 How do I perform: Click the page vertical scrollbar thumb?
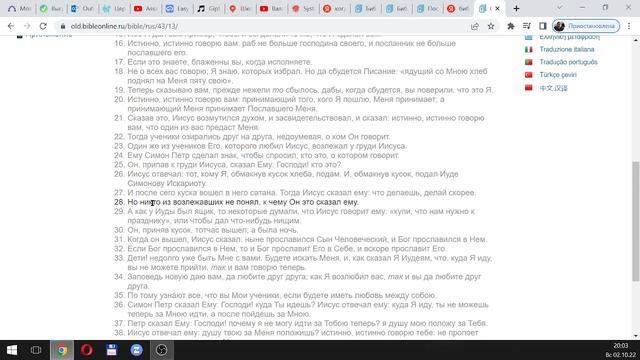636,221
